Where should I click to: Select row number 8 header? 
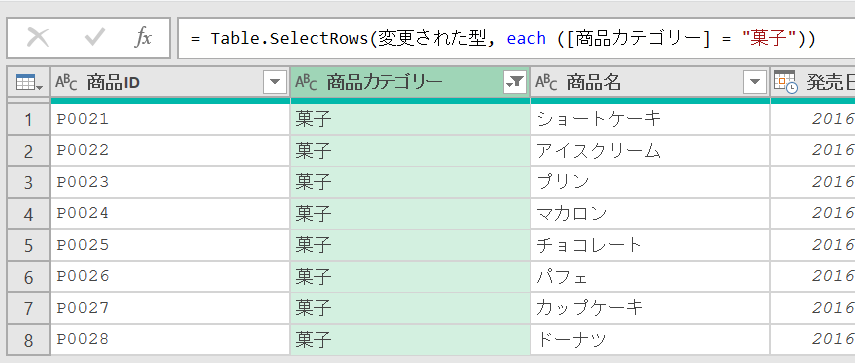click(x=28, y=341)
